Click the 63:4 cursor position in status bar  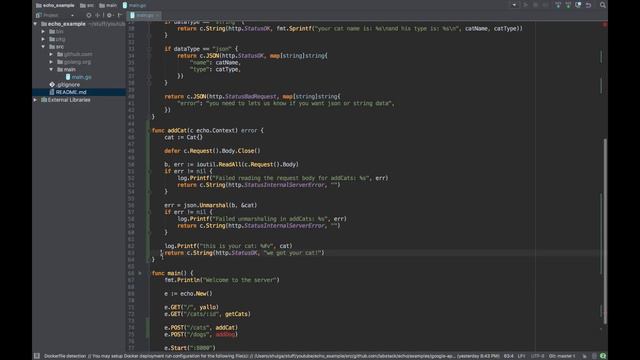(x=509, y=356)
